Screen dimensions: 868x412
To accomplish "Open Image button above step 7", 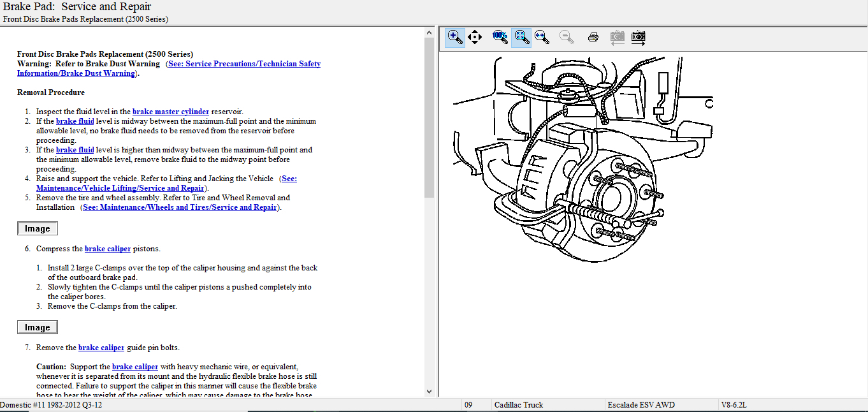I will pyautogui.click(x=37, y=327).
